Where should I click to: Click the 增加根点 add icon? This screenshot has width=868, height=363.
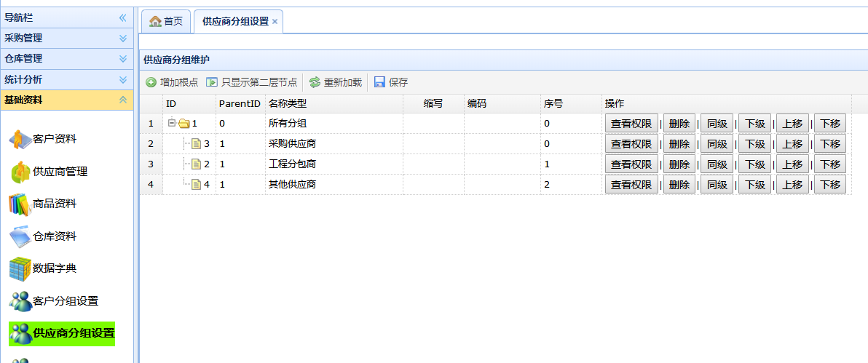[x=151, y=82]
